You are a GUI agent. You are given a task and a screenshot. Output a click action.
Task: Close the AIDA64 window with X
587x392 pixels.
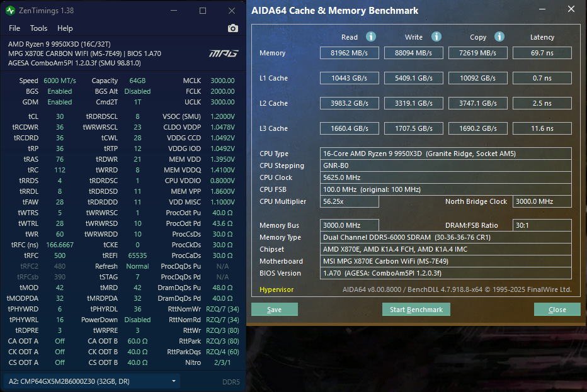click(571, 9)
